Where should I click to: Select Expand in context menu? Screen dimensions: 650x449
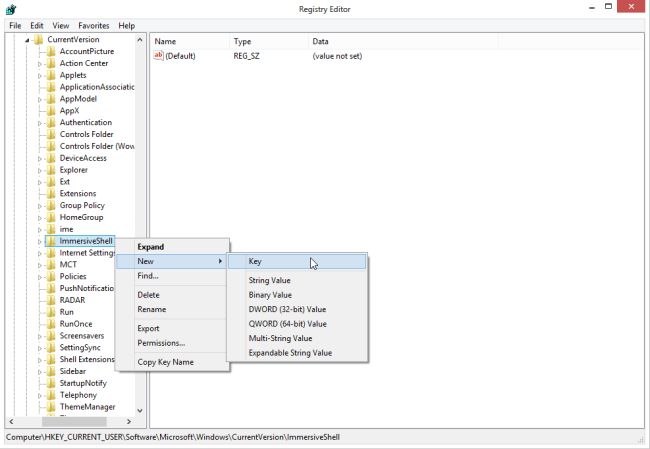172,247
